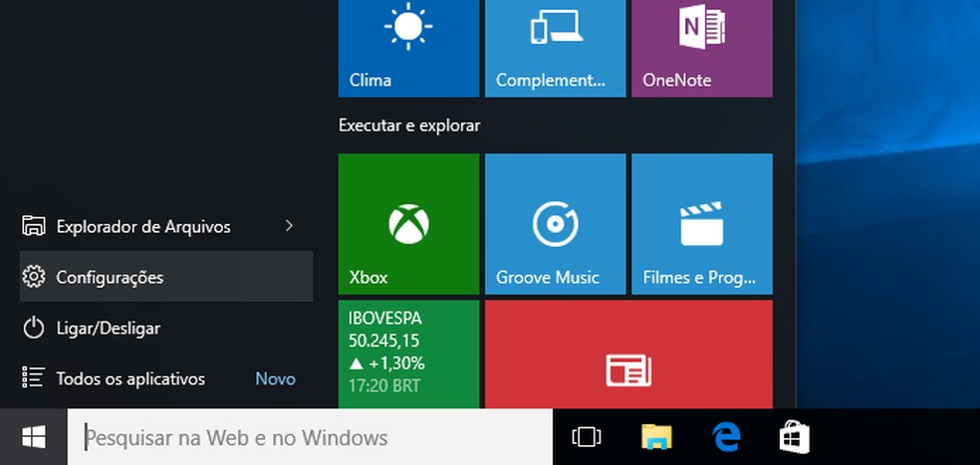Click the Novo label beside Todos os aplicativos
The height and width of the screenshot is (465, 980).
click(x=276, y=378)
